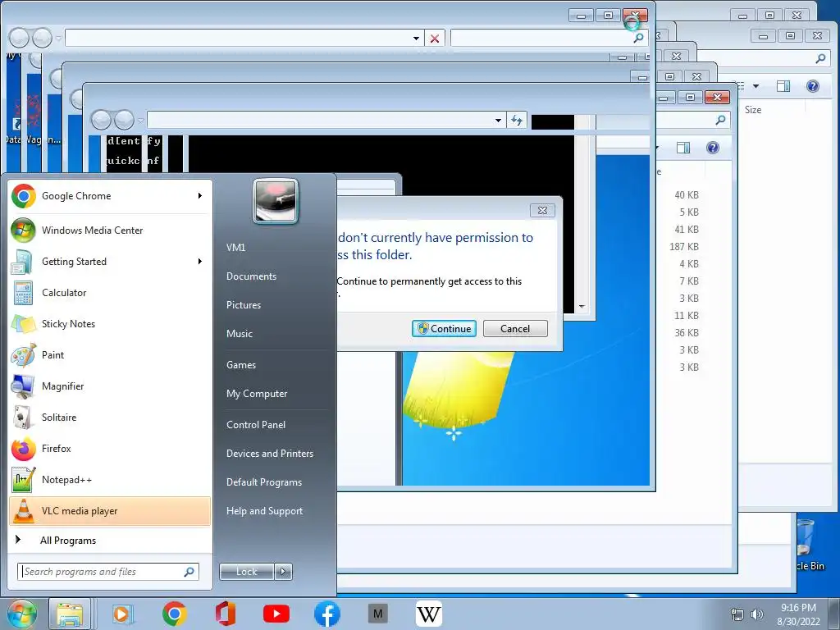Viewport: 840px width, 630px height.
Task: Open view options dropdown in rightmost window
Action: tap(756, 86)
